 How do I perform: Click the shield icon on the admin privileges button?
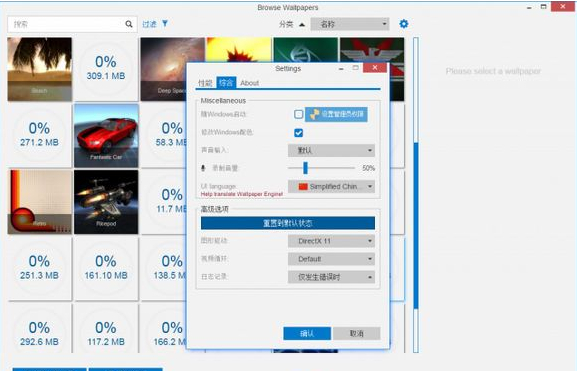314,114
